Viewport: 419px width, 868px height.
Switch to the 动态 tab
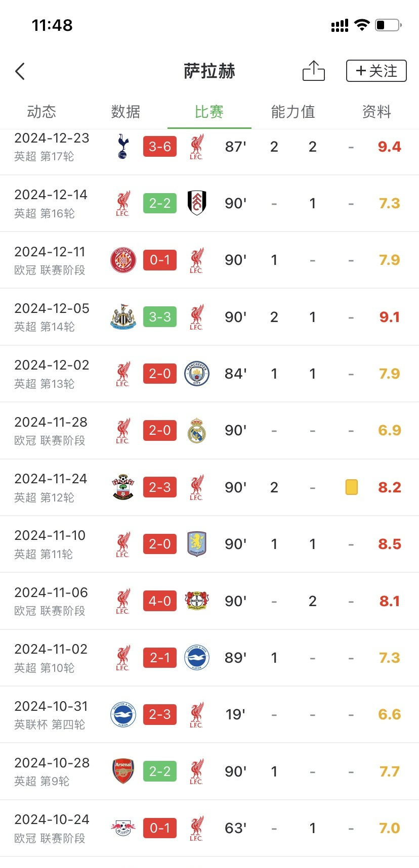point(41,112)
